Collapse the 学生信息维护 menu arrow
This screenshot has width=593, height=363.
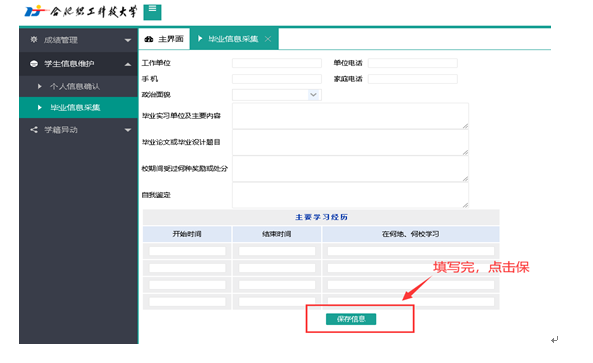pyautogui.click(x=128, y=64)
